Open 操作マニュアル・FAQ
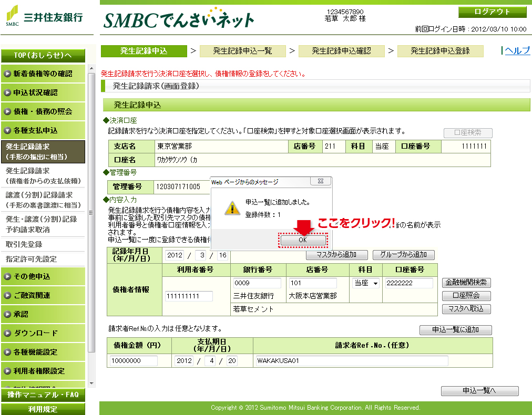 coord(43,395)
